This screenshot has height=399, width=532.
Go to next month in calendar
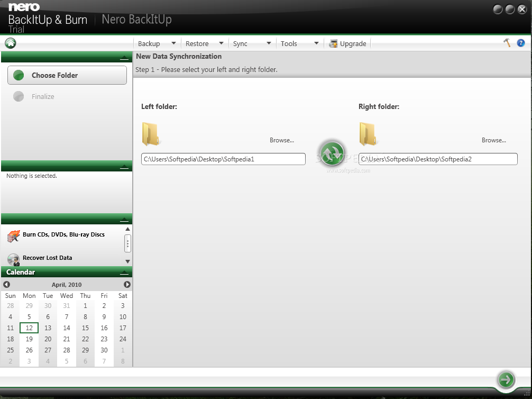pos(127,285)
